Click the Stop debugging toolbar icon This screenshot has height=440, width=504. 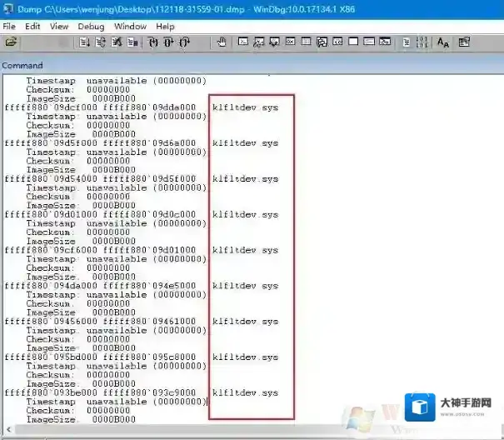[x=117, y=42]
